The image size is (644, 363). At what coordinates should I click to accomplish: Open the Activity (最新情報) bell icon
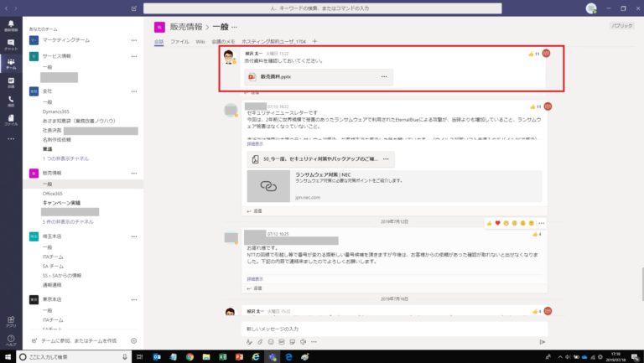pyautogui.click(x=11, y=27)
